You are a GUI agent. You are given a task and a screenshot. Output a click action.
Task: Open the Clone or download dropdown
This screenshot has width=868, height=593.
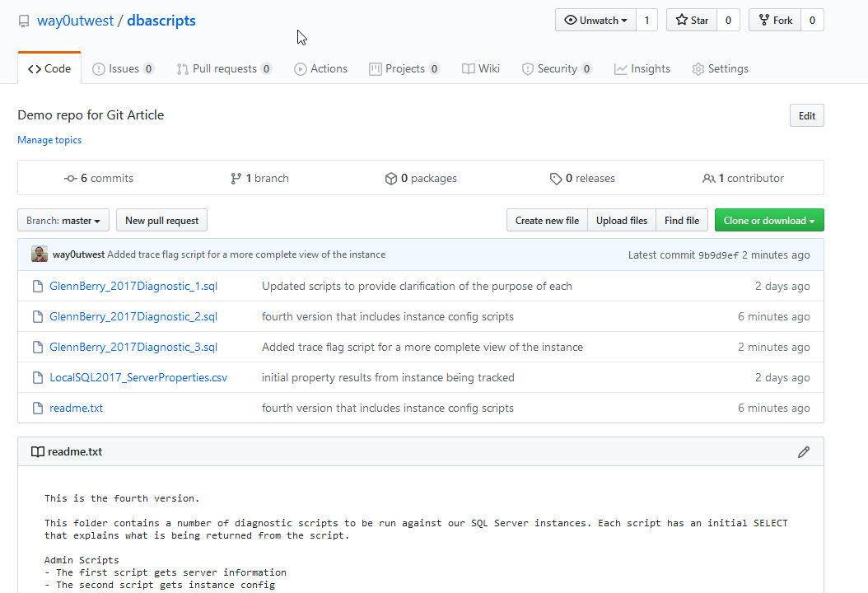point(769,221)
